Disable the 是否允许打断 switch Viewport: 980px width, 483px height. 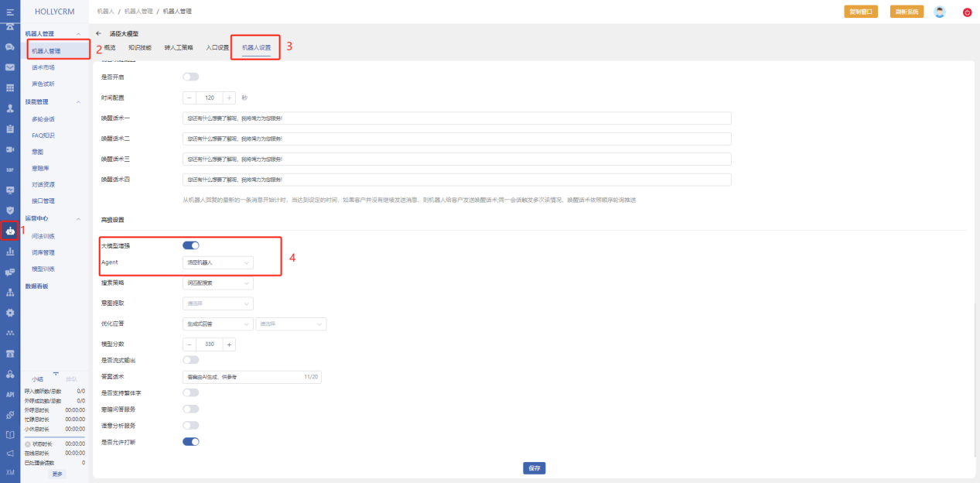click(x=190, y=441)
